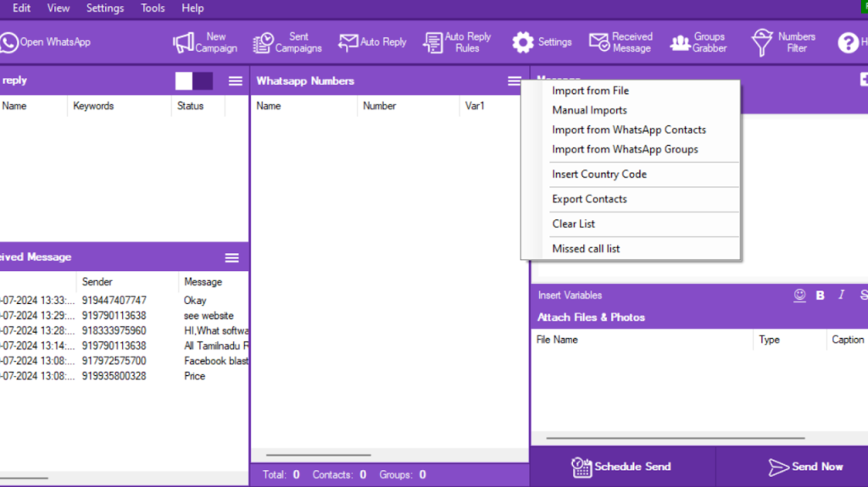Open Received Message toolbar icon
This screenshot has width=868, height=487.
click(x=599, y=42)
